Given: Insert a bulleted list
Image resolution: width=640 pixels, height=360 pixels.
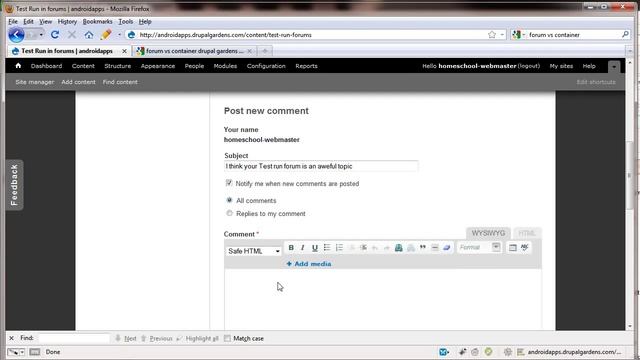Looking at the screenshot, I should (x=327, y=247).
